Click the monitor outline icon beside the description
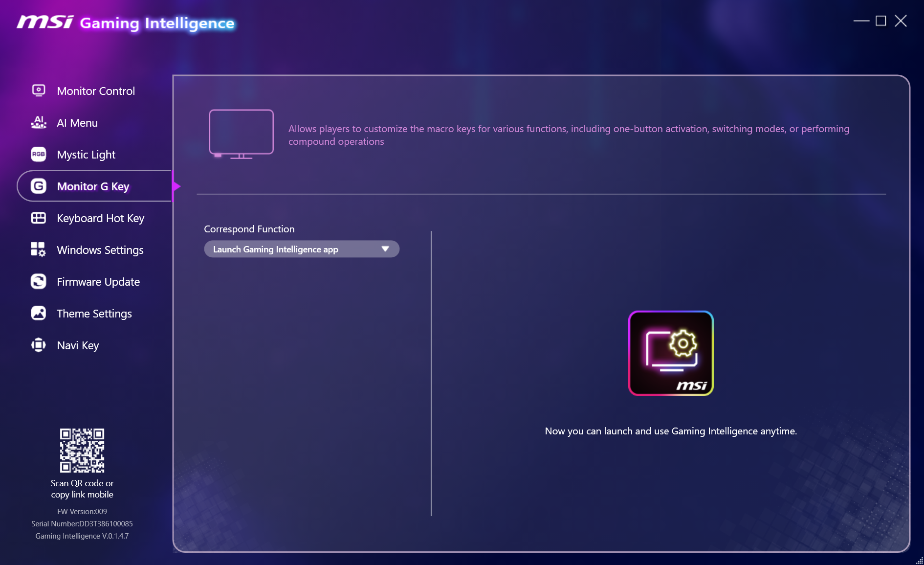 click(x=241, y=134)
